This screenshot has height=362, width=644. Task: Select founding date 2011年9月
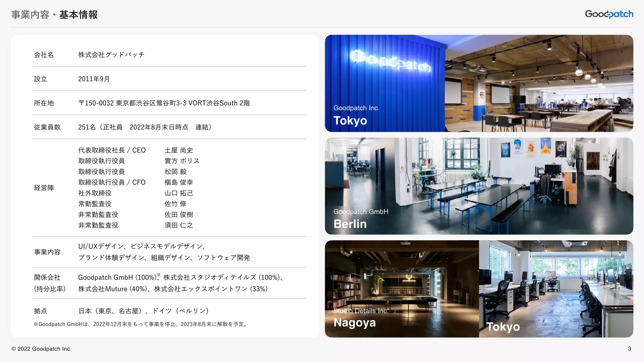[94, 79]
